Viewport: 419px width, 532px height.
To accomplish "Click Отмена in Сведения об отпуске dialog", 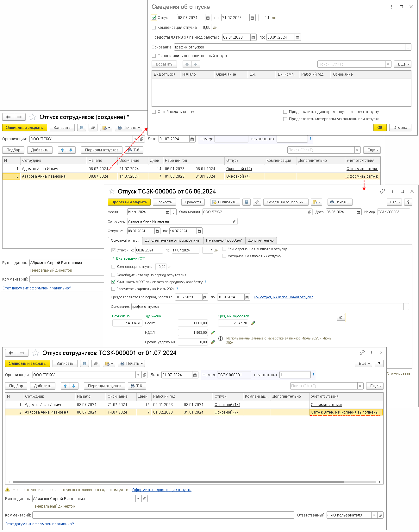I will [400, 128].
